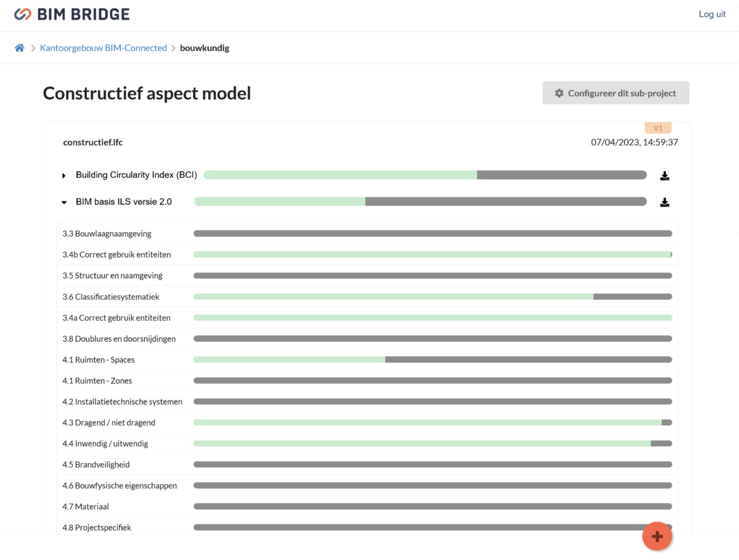The image size is (739, 560).
Task: Click the BIM Bridge logo
Action: 72,15
